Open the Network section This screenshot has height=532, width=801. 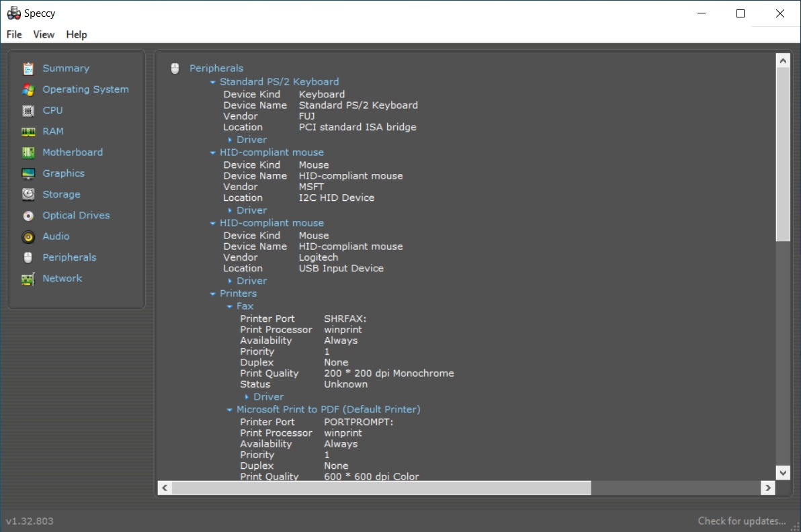[x=62, y=278]
